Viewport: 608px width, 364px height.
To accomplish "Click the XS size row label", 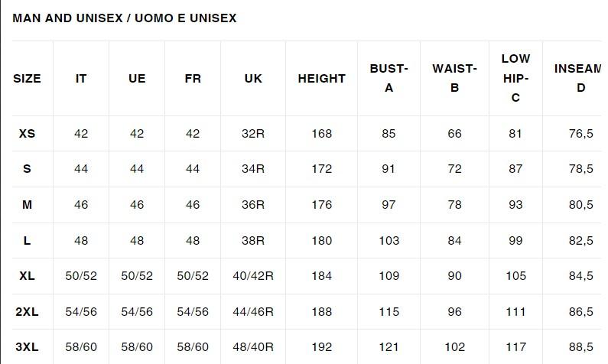I will pos(27,134).
